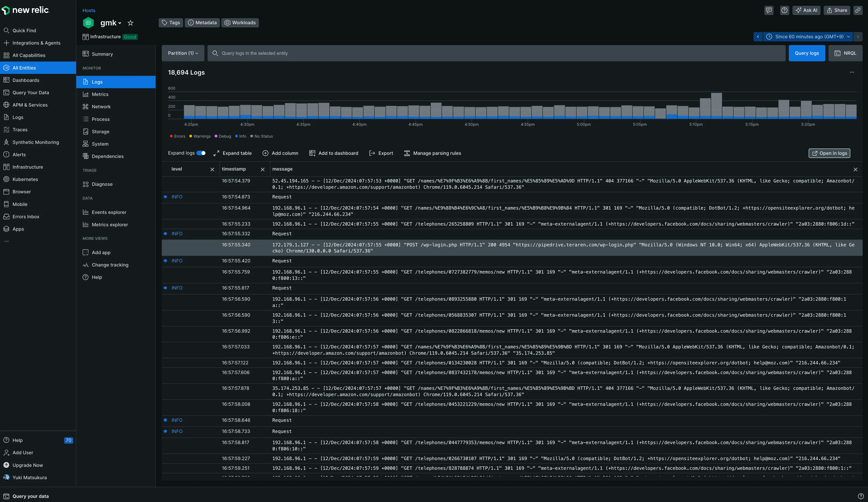Toggle the Expand logs switch
Viewport: 868px width, 502px height.
click(x=201, y=153)
